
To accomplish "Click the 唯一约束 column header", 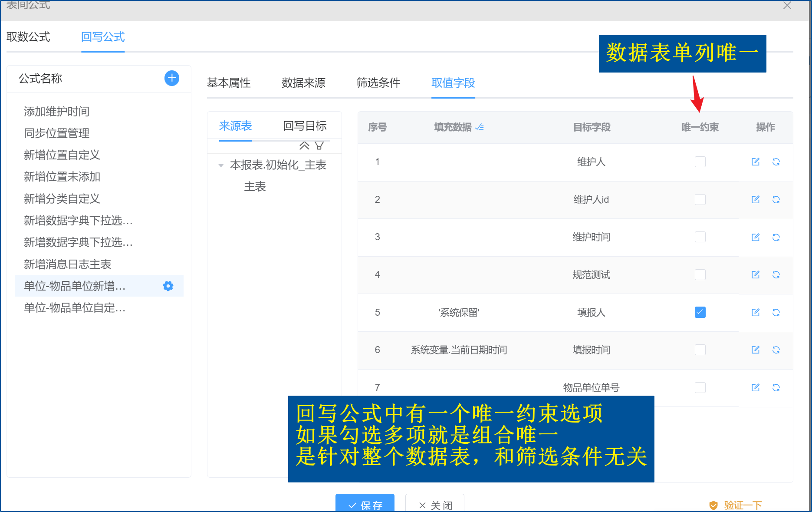I will point(700,127).
